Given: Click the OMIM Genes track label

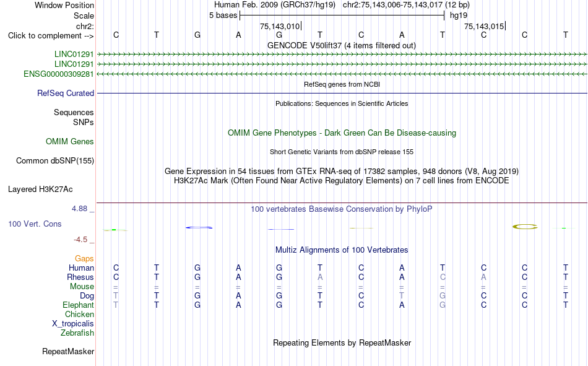Looking at the screenshot, I should [70, 142].
